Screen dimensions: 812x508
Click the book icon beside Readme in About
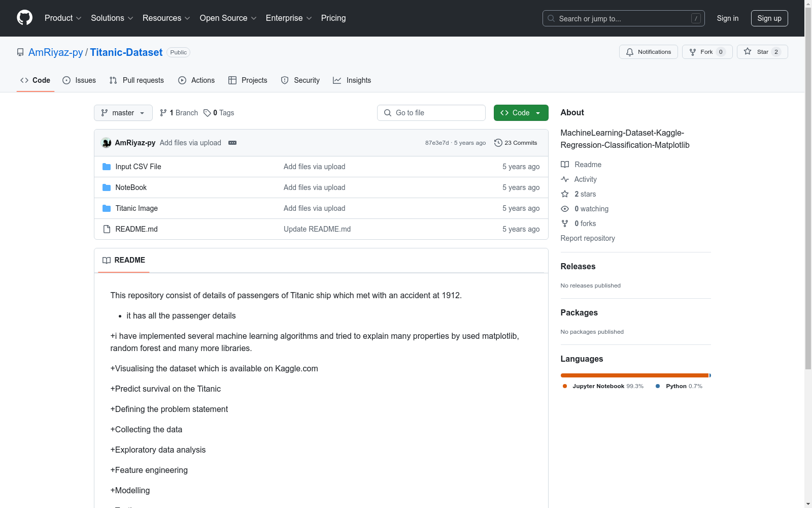pyautogui.click(x=565, y=165)
